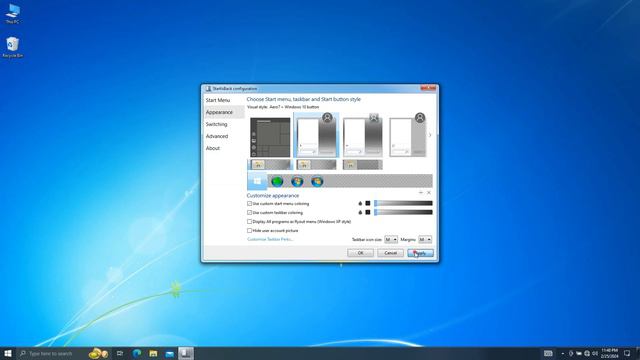This screenshot has height=360, width=640.
Task: Open File Explorer from the taskbar
Action: [x=153, y=353]
